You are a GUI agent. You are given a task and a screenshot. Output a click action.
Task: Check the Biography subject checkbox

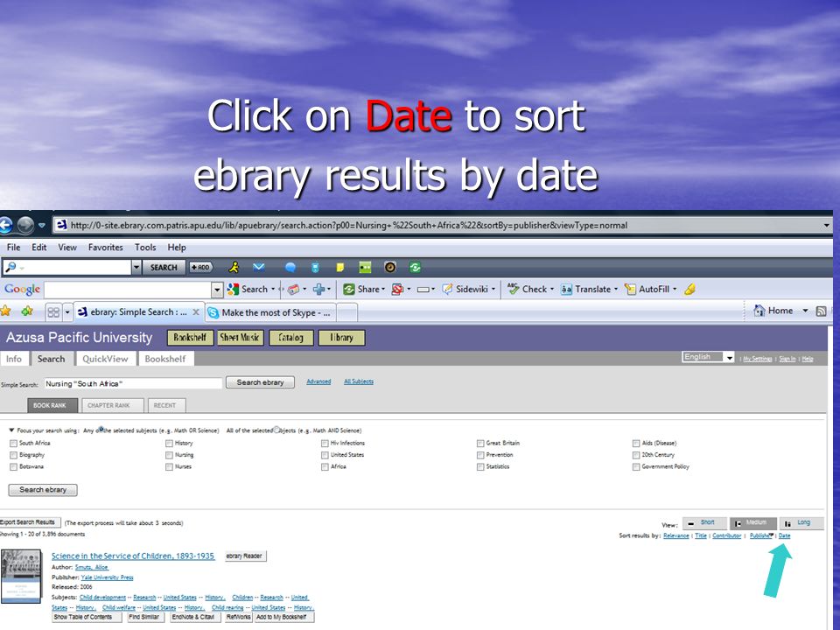[13, 455]
